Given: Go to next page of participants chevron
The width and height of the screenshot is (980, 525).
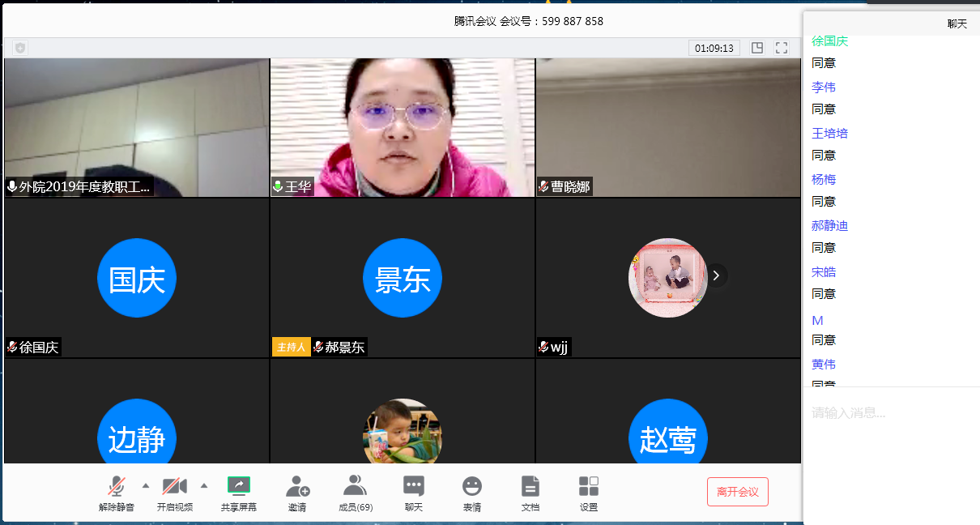Looking at the screenshot, I should pyautogui.click(x=716, y=275).
